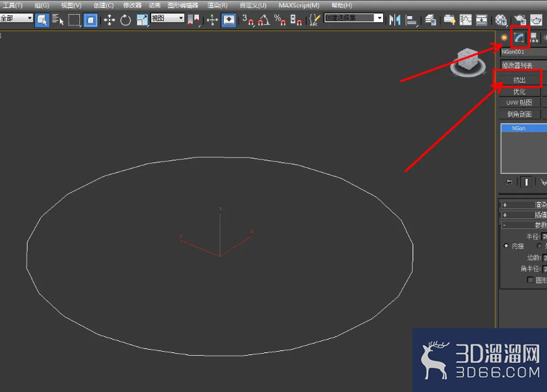
Task: Toggle Percent Snap
Action: coord(280,20)
